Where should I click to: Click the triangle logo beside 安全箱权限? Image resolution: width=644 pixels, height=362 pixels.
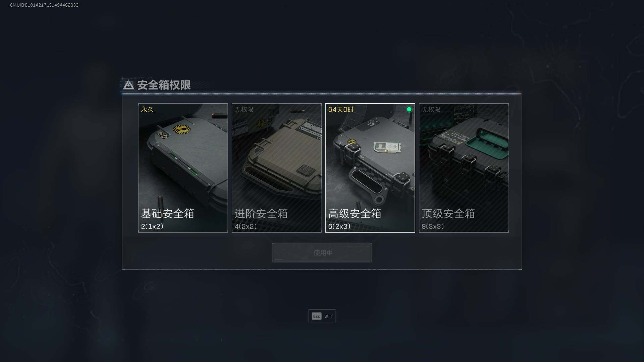128,85
